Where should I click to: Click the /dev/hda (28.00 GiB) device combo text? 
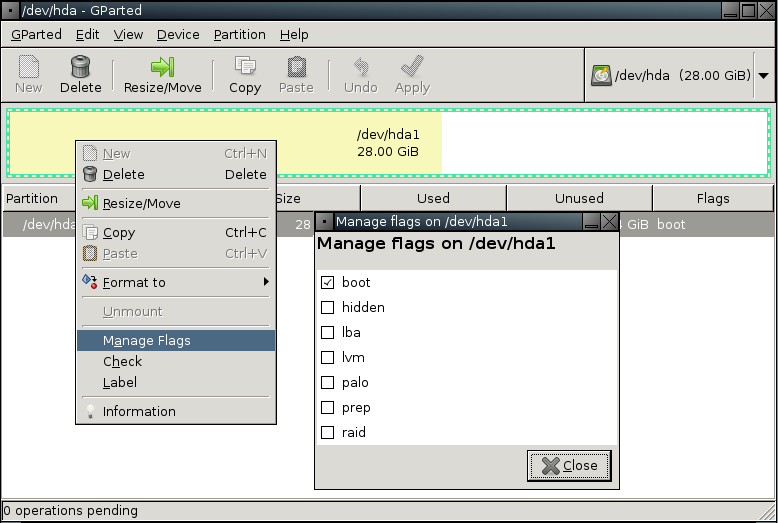683,75
